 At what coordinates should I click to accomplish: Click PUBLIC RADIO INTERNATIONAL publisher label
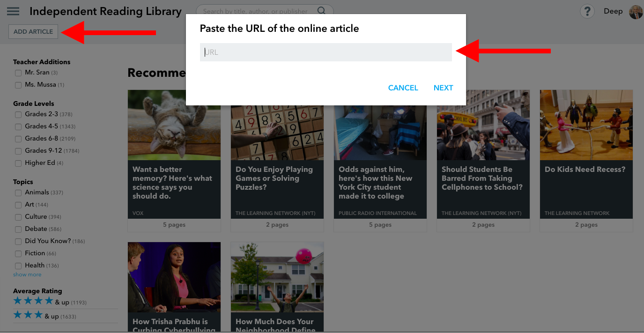(378, 213)
